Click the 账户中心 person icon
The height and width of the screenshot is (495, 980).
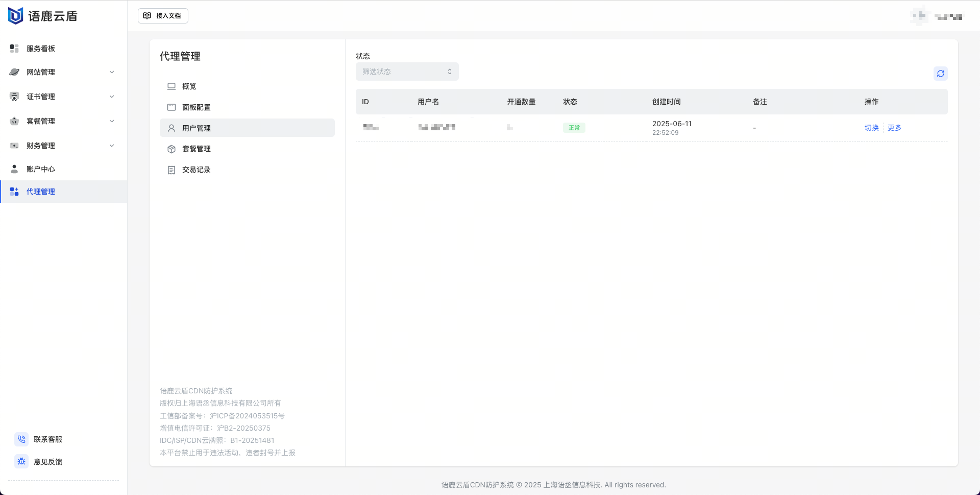[14, 169]
